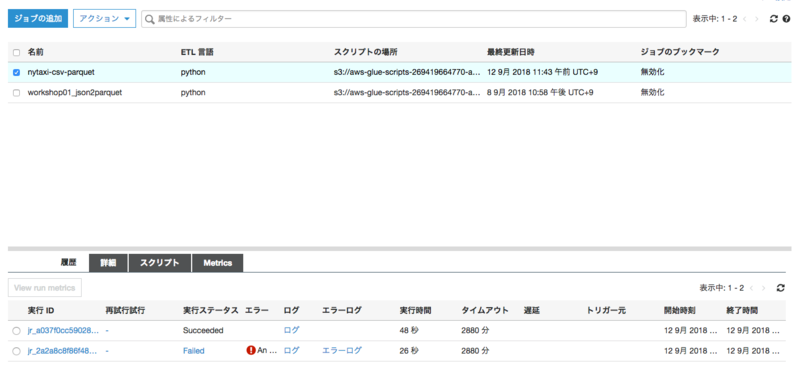Click the ジョブのブックマーク column header

[680, 52]
